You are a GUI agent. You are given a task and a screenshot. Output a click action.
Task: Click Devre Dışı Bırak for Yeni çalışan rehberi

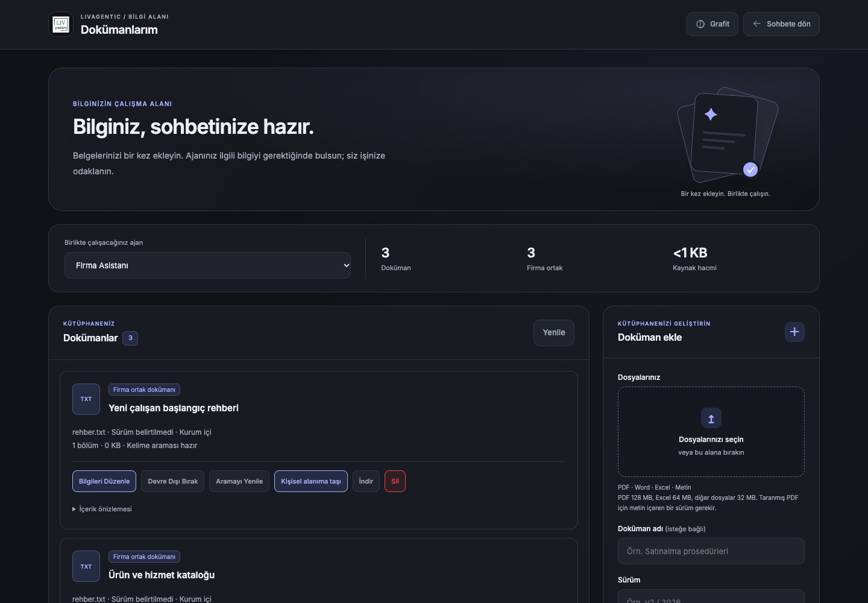[x=173, y=481]
